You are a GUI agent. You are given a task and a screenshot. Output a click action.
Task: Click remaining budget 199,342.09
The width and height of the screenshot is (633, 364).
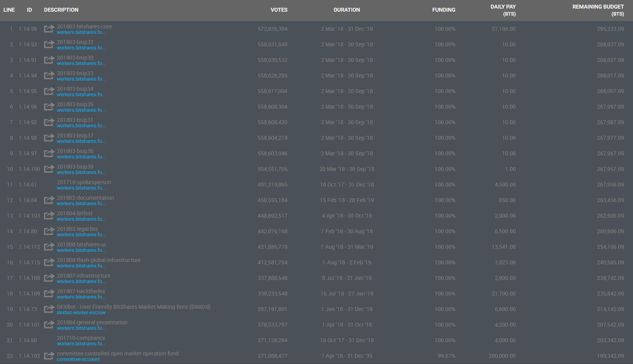[x=610, y=356]
